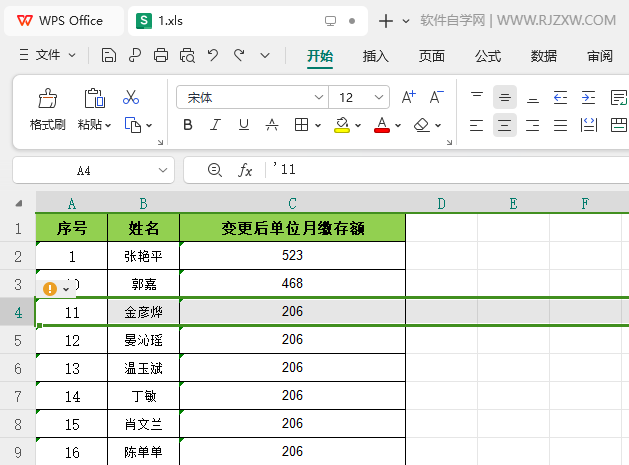Viewport: 629px width, 465px height.
Task: Expand the fill color dropdown arrow
Action: click(x=358, y=126)
